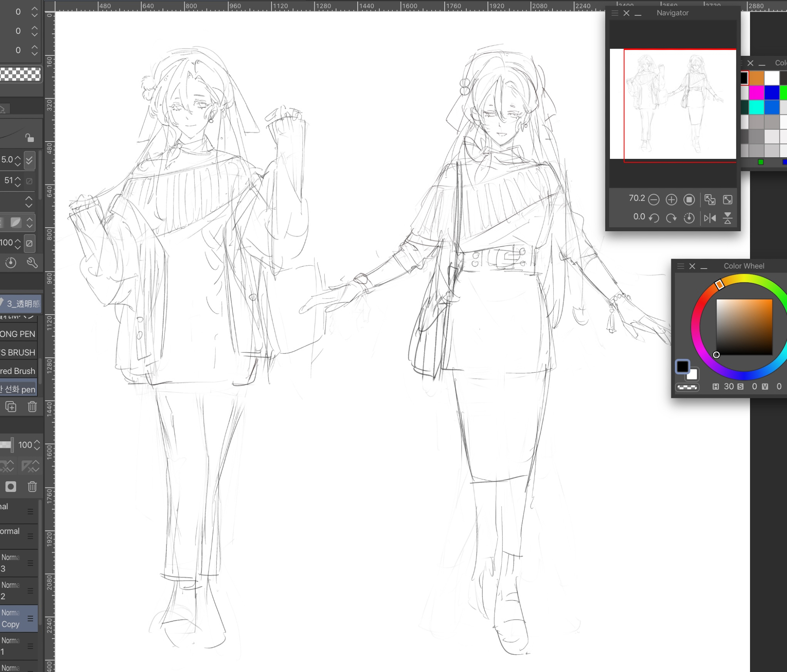Increase the 5.0 brush size stepper

click(x=18, y=157)
